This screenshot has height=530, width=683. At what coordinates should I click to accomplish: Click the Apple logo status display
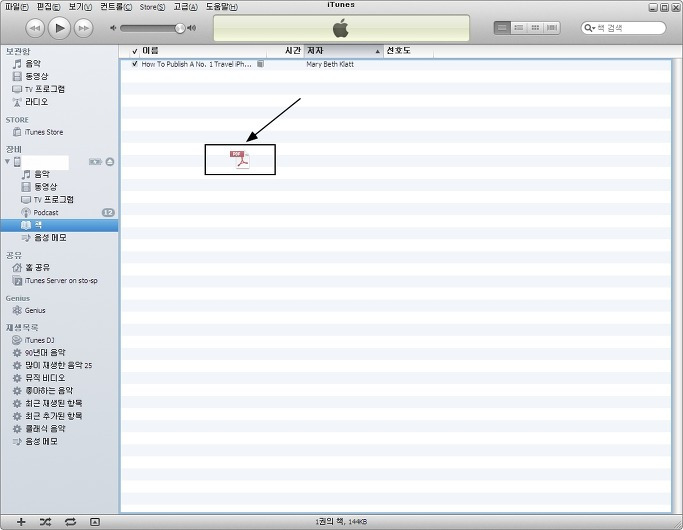point(341,28)
